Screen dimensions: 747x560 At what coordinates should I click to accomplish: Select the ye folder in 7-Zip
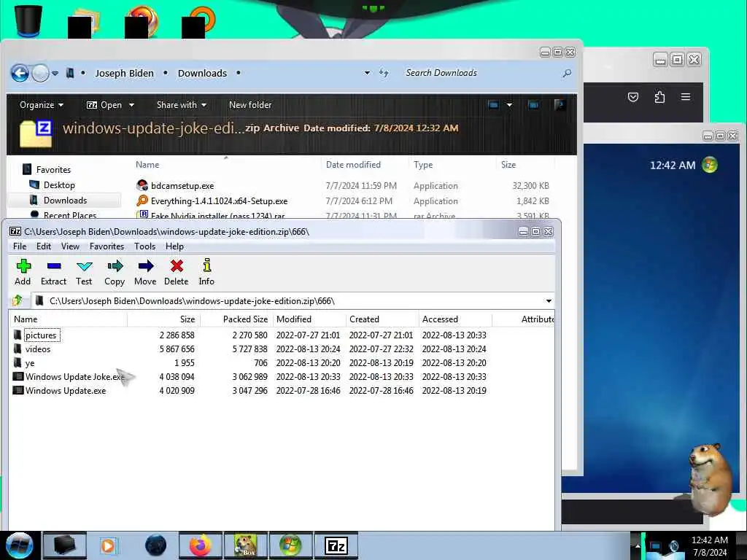[29, 363]
